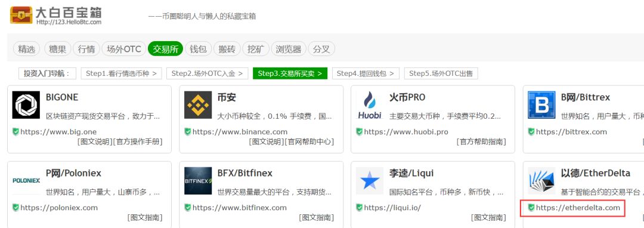Select the 浏览器 tab
The height and width of the screenshot is (228, 644).
(x=289, y=49)
